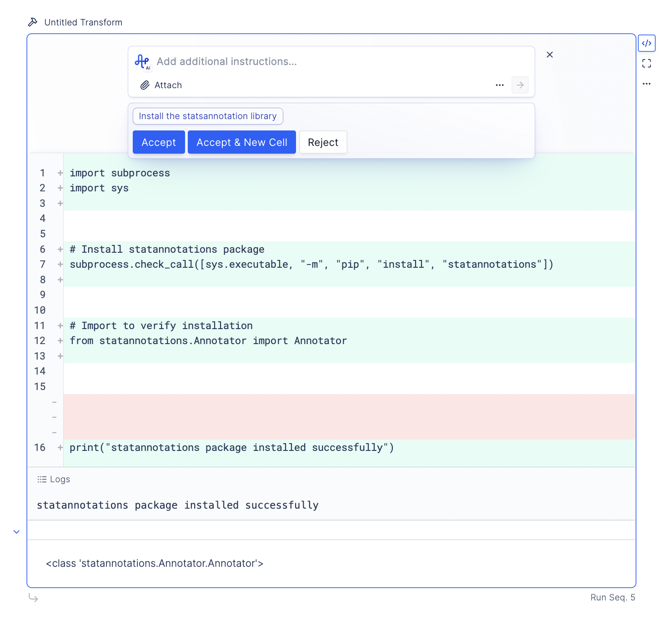672x630 pixels.
Task: Click the Logs list icon
Action: (42, 479)
